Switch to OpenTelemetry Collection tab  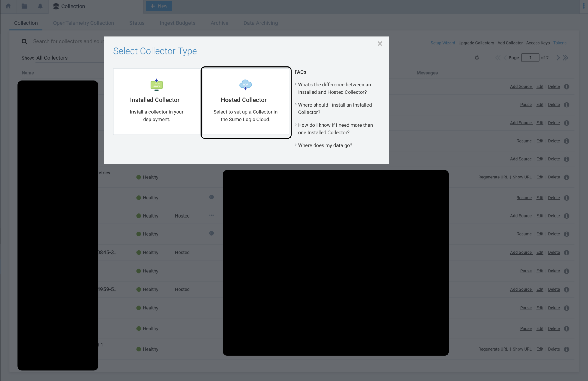[x=83, y=23]
